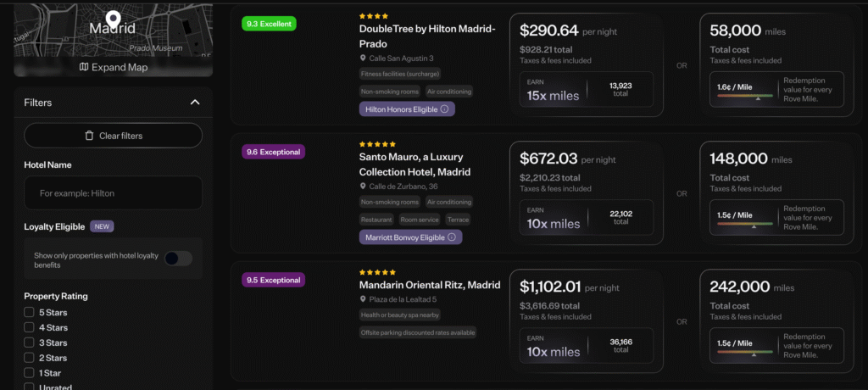Open the Mandarin Oriental Ritz, Madrid listing
The image size is (868, 390).
[429, 285]
